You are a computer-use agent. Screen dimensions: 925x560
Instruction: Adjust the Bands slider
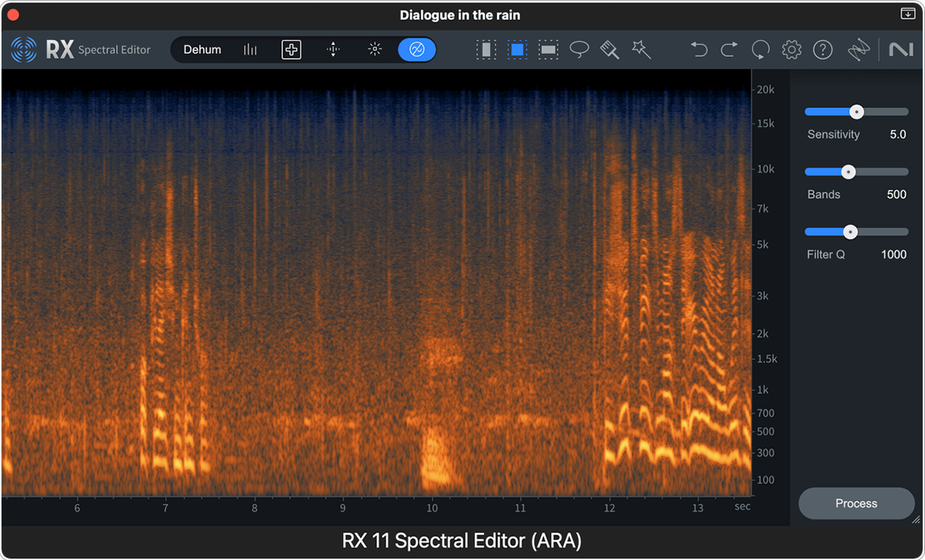pyautogui.click(x=856, y=172)
